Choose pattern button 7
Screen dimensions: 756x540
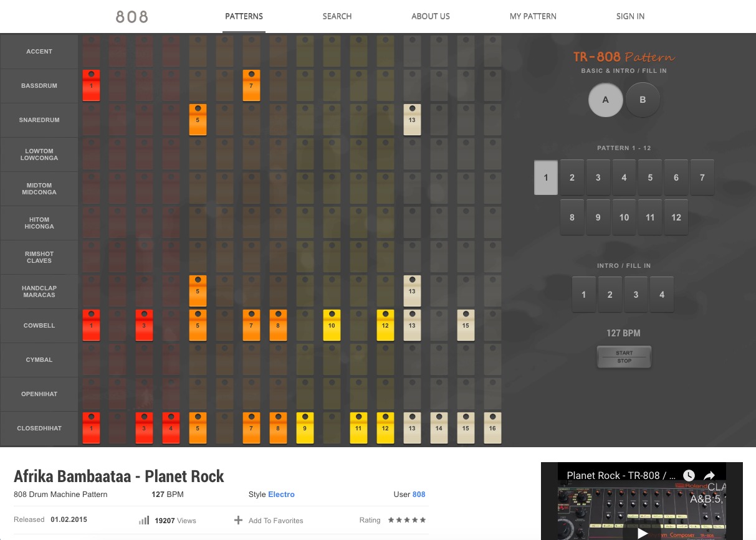702,178
